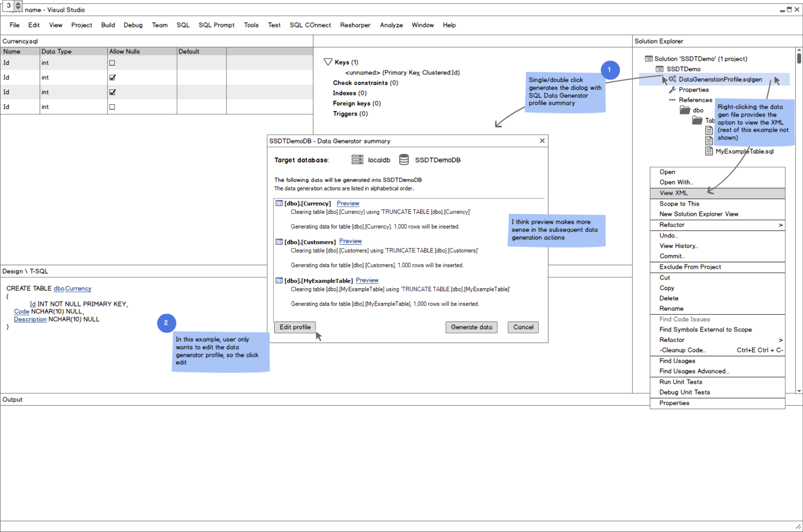Click dbo.Currency link in T-SQL code
Image resolution: width=803 pixels, height=532 pixels.
click(x=72, y=288)
